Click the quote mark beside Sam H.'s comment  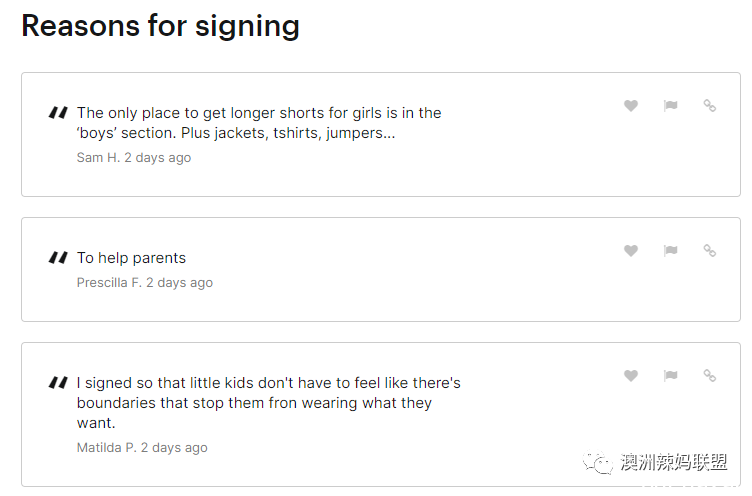59,113
